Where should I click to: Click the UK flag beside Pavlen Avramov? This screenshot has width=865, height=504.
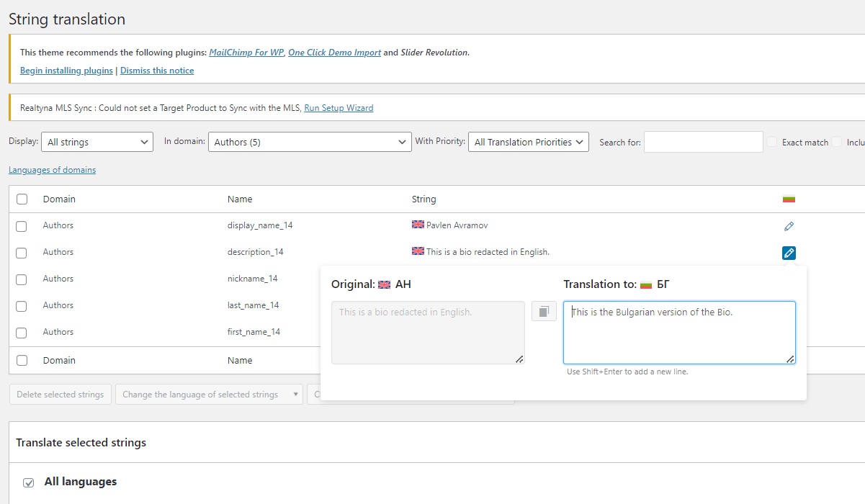(x=418, y=225)
